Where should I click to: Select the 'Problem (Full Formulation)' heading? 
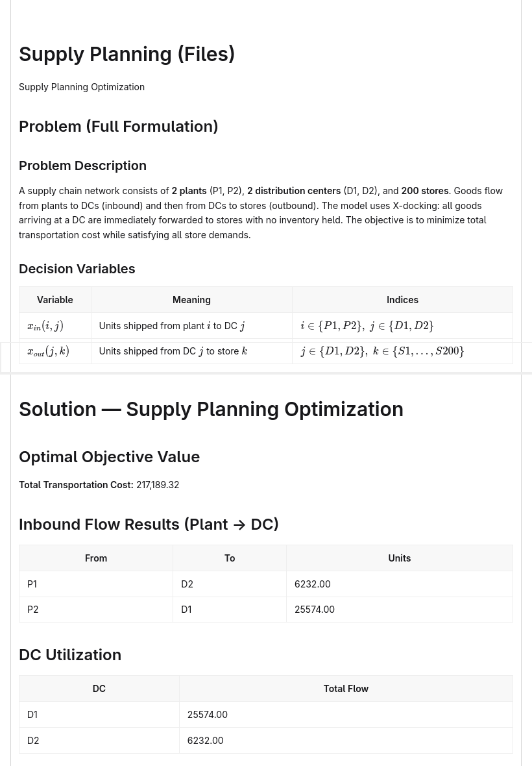click(x=119, y=127)
